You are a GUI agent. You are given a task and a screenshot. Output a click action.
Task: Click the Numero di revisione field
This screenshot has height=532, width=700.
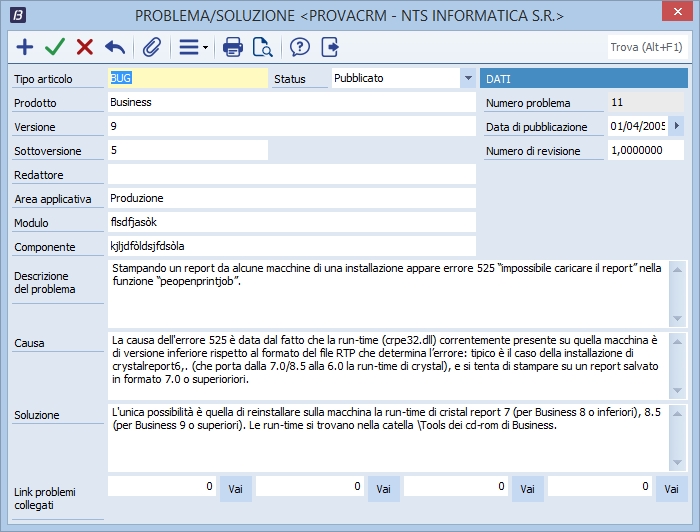tap(646, 150)
